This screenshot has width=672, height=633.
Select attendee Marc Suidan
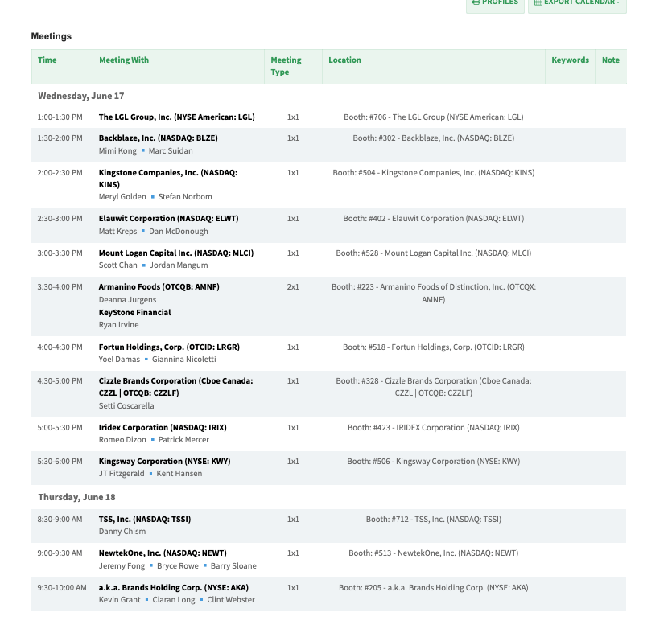click(171, 150)
